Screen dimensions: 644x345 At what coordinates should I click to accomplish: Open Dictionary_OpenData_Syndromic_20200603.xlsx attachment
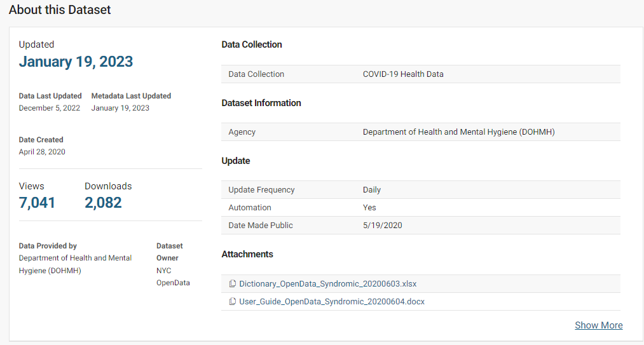327,284
